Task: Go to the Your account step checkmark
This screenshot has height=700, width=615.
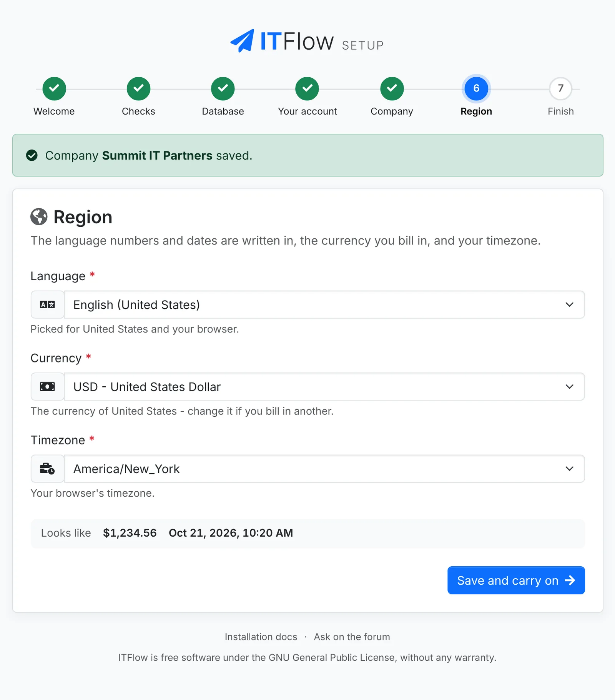Action: 307,88
